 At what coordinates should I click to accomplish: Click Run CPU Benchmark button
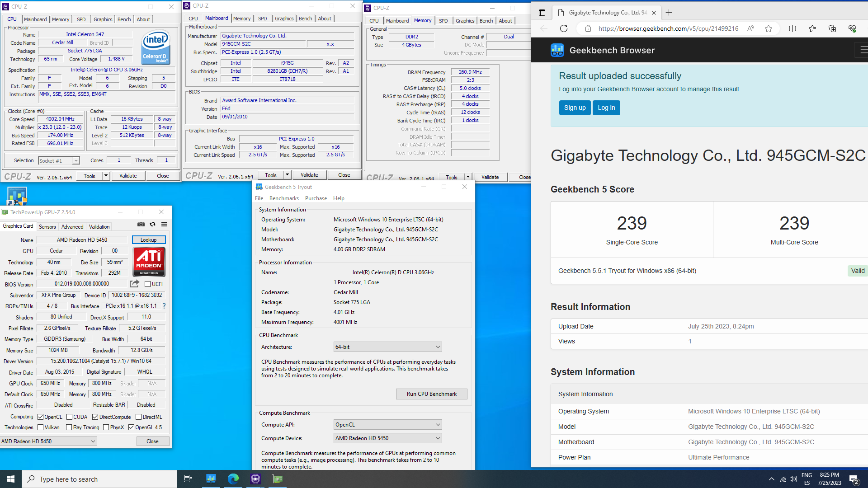432,394
